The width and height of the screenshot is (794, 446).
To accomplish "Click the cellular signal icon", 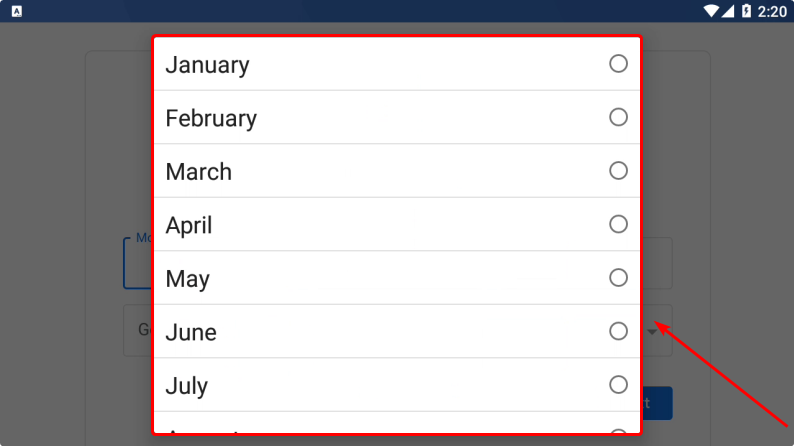I will pyautogui.click(x=728, y=11).
